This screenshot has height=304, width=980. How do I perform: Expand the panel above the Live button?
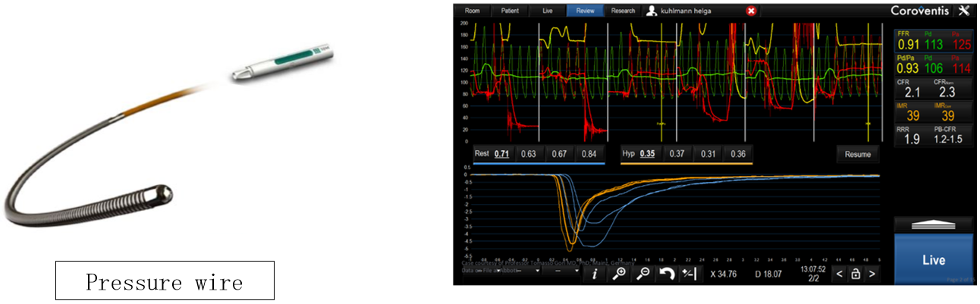click(x=933, y=224)
